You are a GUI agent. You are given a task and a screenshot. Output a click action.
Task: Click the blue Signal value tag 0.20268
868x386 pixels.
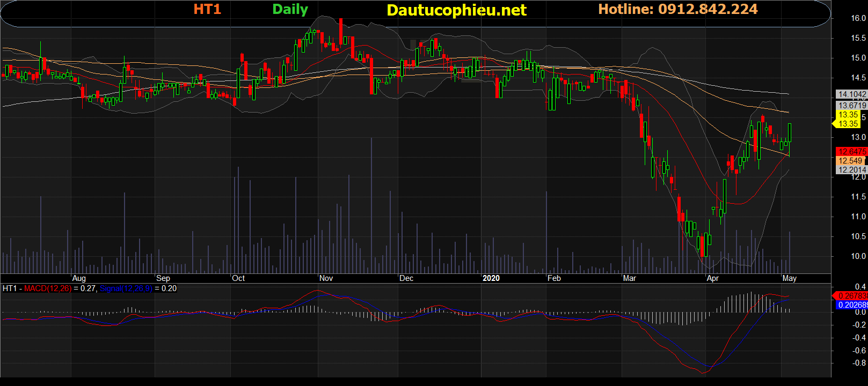[852, 305]
